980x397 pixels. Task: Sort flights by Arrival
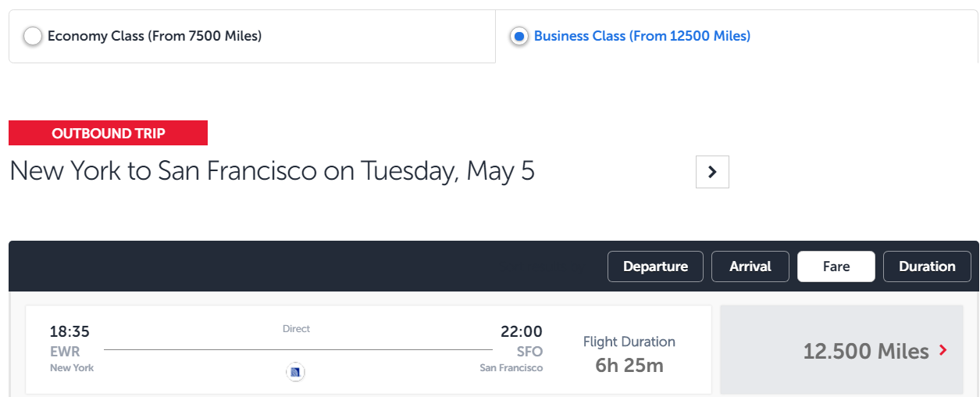pyautogui.click(x=750, y=266)
